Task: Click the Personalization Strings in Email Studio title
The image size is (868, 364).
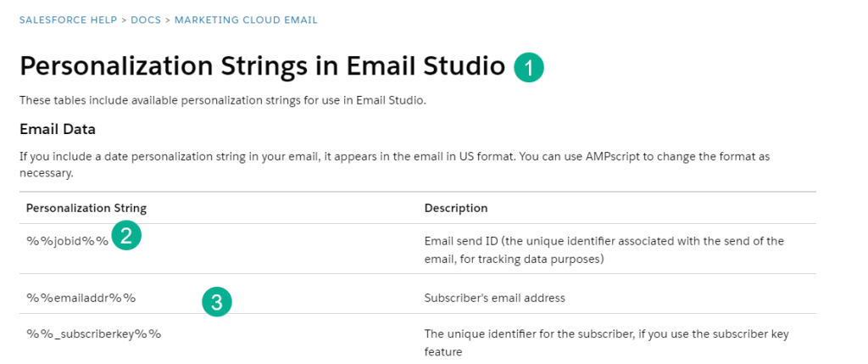Action: pyautogui.click(x=262, y=66)
